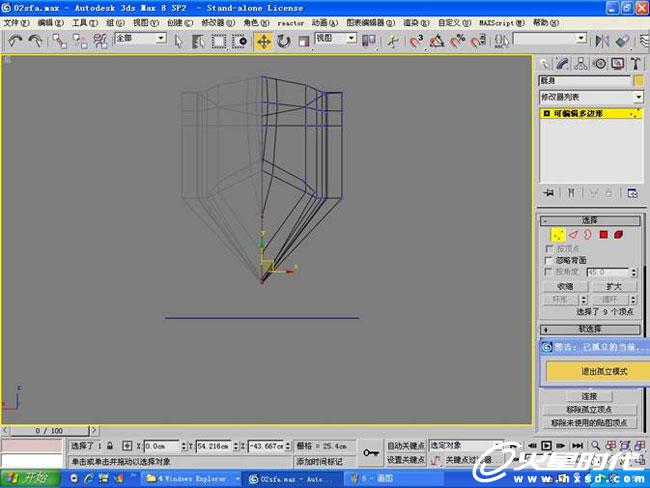The height and width of the screenshot is (488, 650).
Task: Click the 扩大 grow button
Action: point(614,286)
